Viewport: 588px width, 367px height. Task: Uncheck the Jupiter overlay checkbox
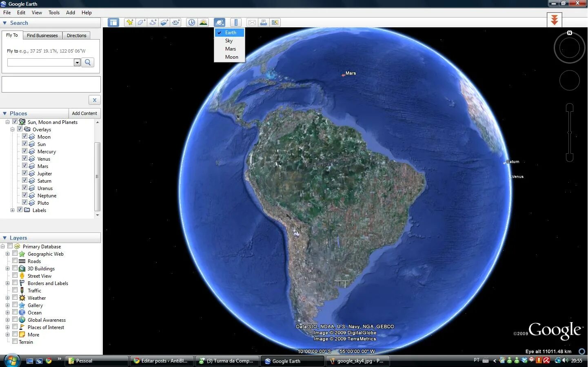click(x=24, y=173)
